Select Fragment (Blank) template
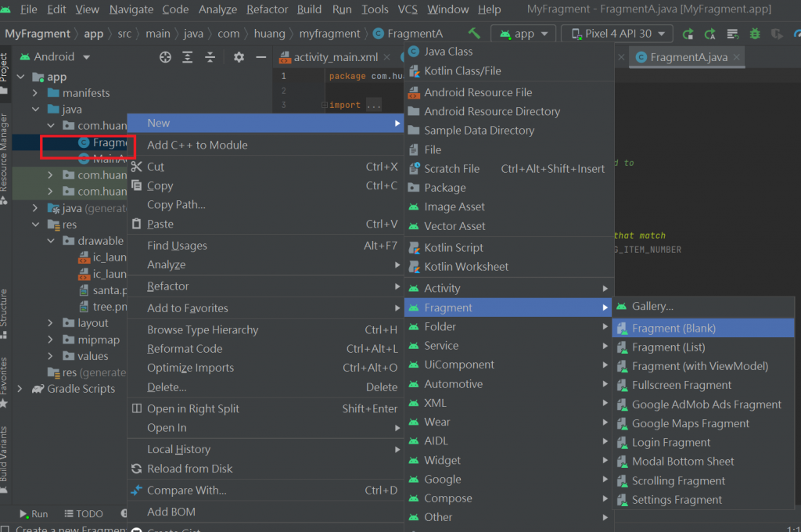 click(703, 328)
